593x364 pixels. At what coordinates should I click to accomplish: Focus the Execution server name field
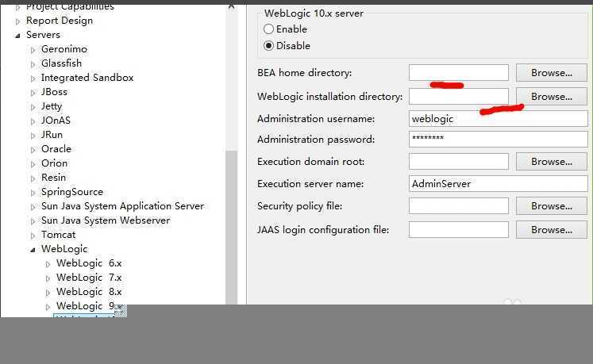click(498, 184)
